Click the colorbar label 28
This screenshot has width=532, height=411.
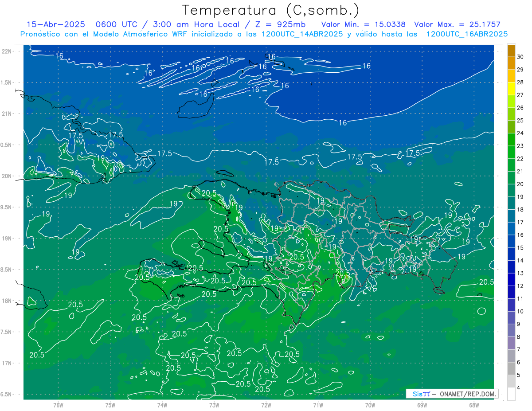520,82
